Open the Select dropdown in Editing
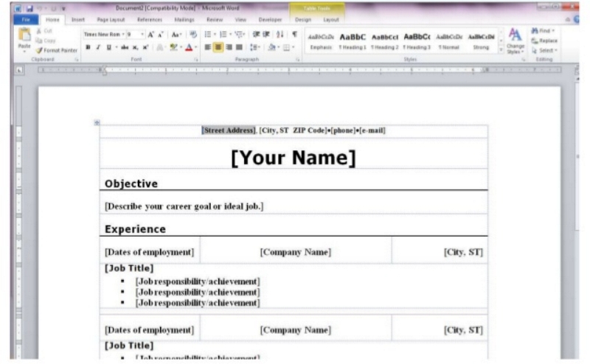This screenshot has width=590, height=364. 544,50
